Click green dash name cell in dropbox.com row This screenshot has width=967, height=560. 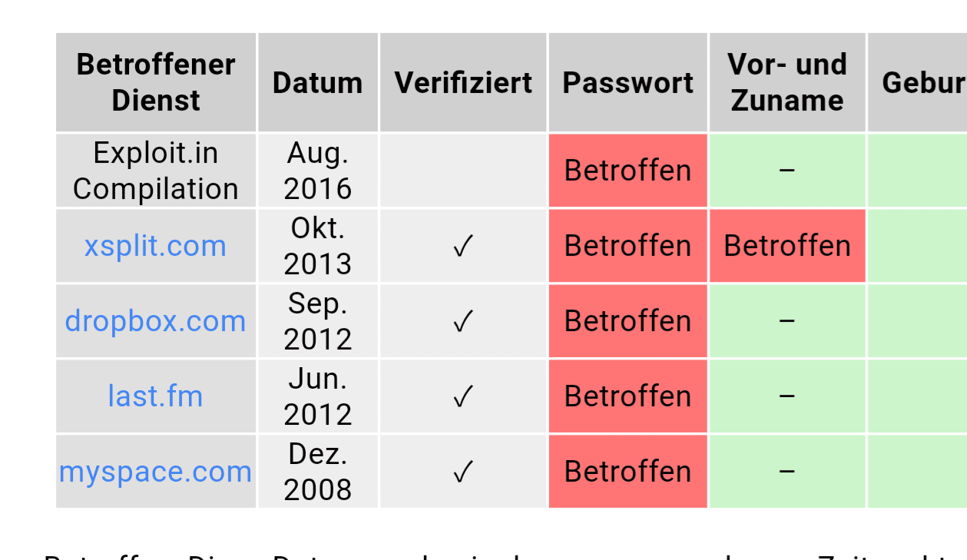tap(787, 321)
